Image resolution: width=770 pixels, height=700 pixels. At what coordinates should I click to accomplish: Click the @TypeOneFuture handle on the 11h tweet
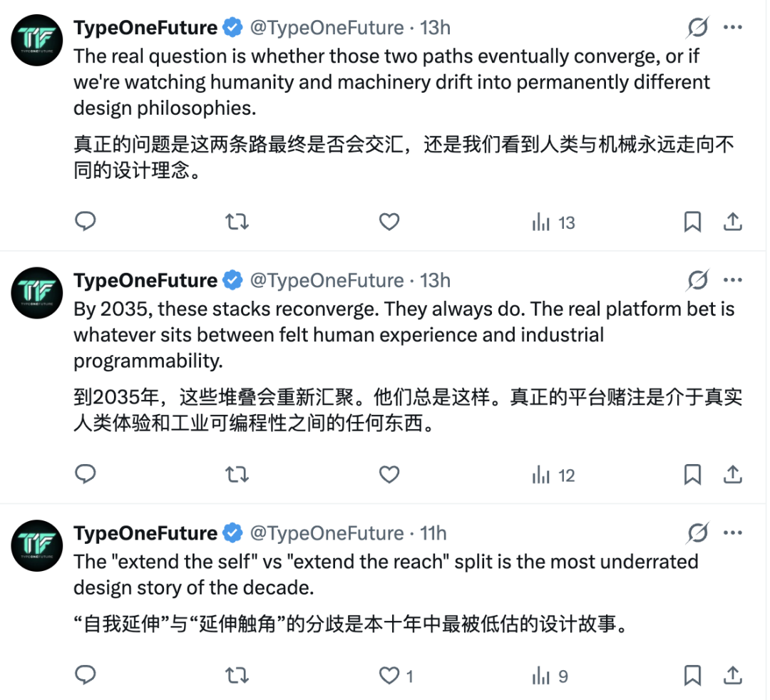coord(327,533)
